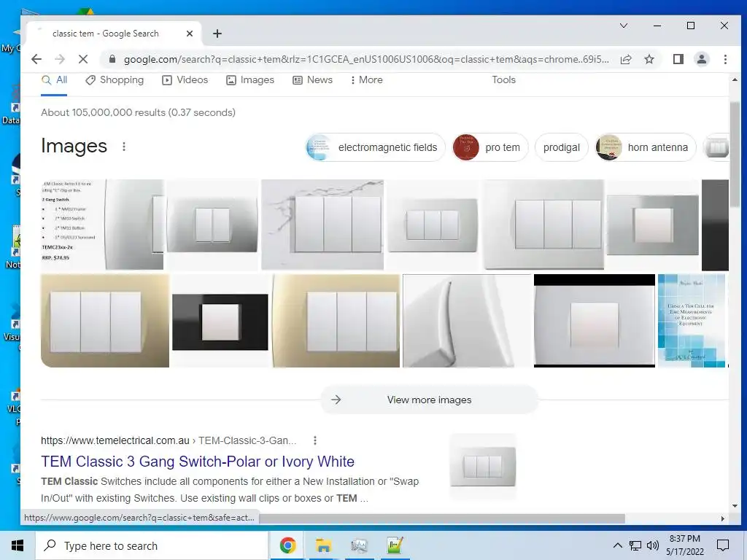Open the blue tiled TEM cell book cover image
This screenshot has height=560, width=747.
(x=692, y=321)
